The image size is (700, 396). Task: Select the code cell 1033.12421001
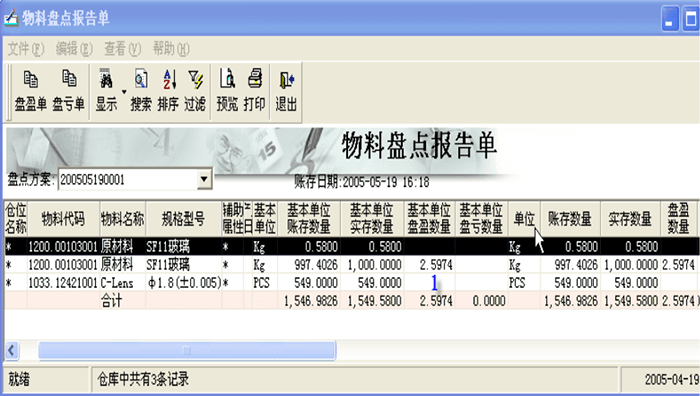coord(63,283)
